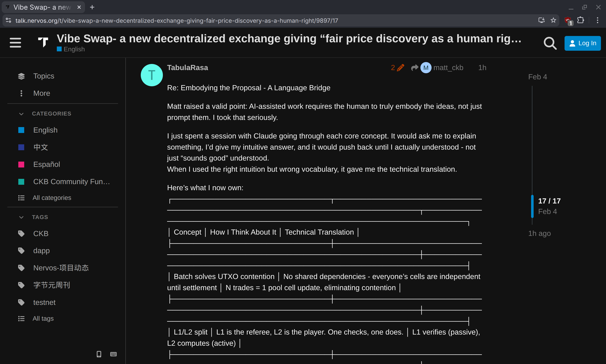
Task: Click TabulaRasa's avatar circle
Action: coord(151,75)
